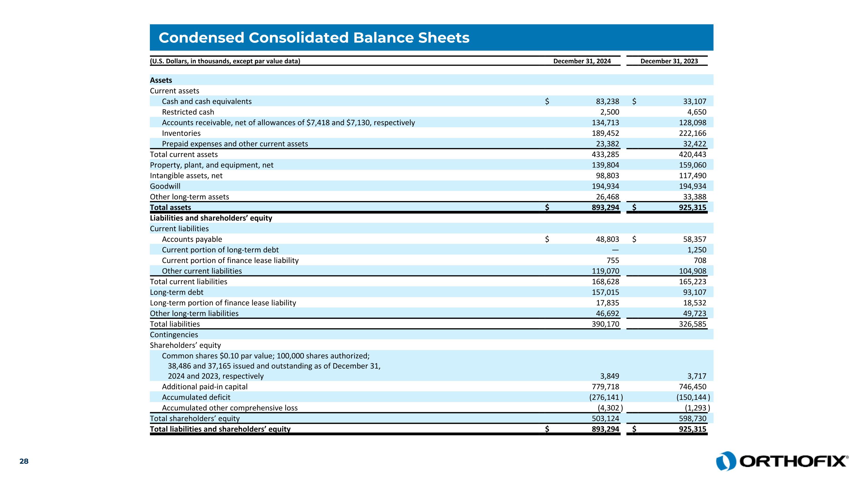Select the December 31, 2024 column header

582,61
